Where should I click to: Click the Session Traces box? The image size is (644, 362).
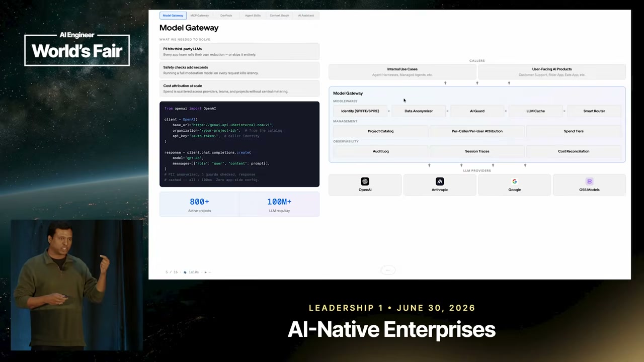coord(477,151)
